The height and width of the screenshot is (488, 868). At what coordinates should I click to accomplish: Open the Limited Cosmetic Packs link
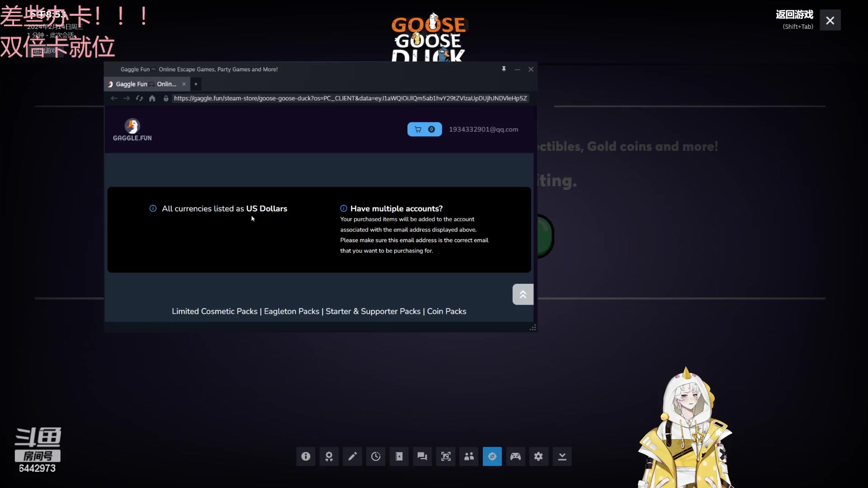click(x=215, y=311)
